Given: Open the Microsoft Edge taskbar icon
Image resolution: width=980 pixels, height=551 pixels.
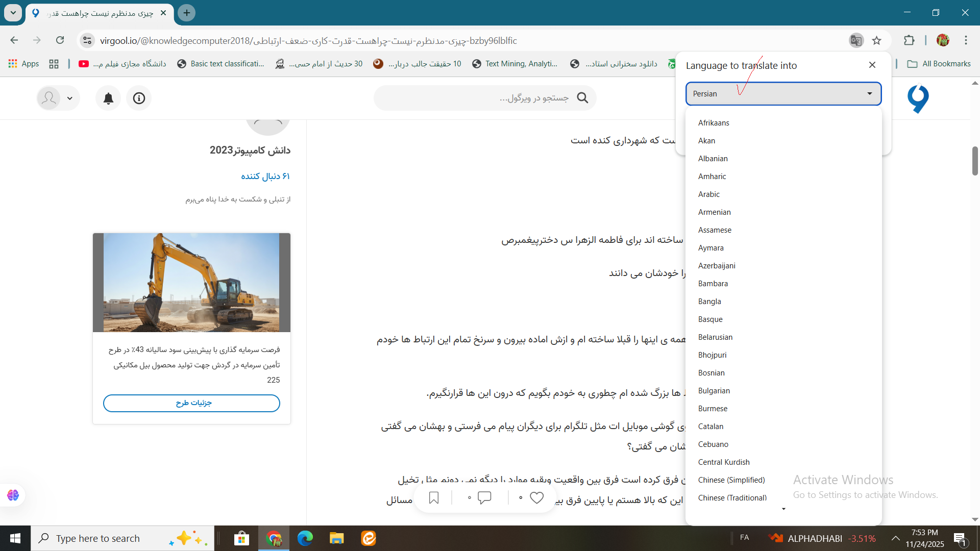Looking at the screenshot, I should [x=305, y=538].
